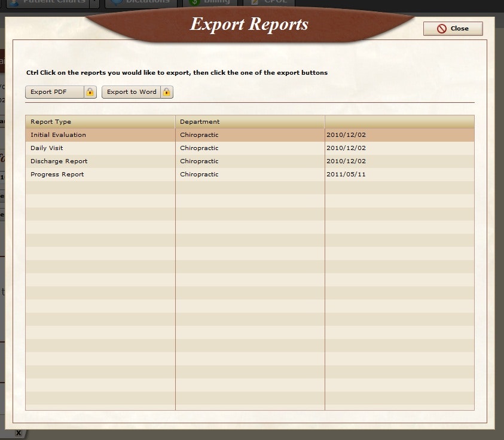Click the Export to Word button
The width and height of the screenshot is (504, 440).
pyautogui.click(x=131, y=92)
